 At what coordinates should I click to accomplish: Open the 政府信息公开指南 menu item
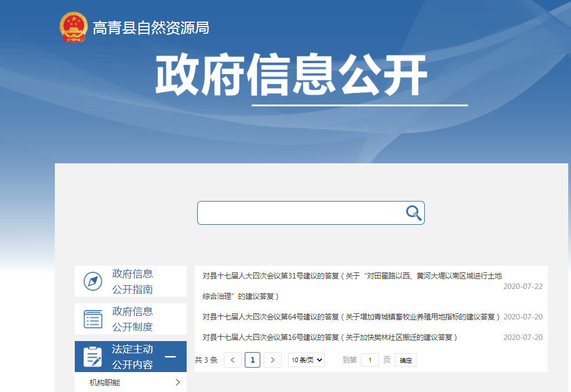point(132,281)
